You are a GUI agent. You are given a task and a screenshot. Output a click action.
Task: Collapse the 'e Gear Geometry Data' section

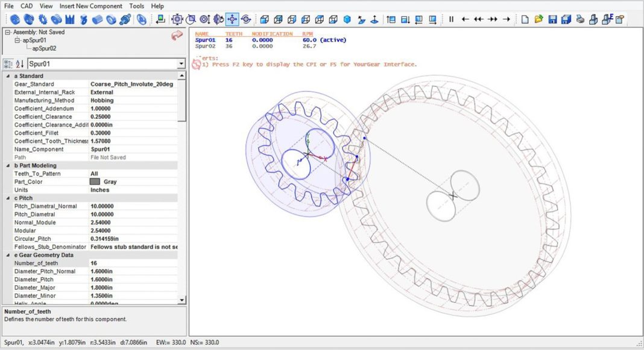click(8, 255)
